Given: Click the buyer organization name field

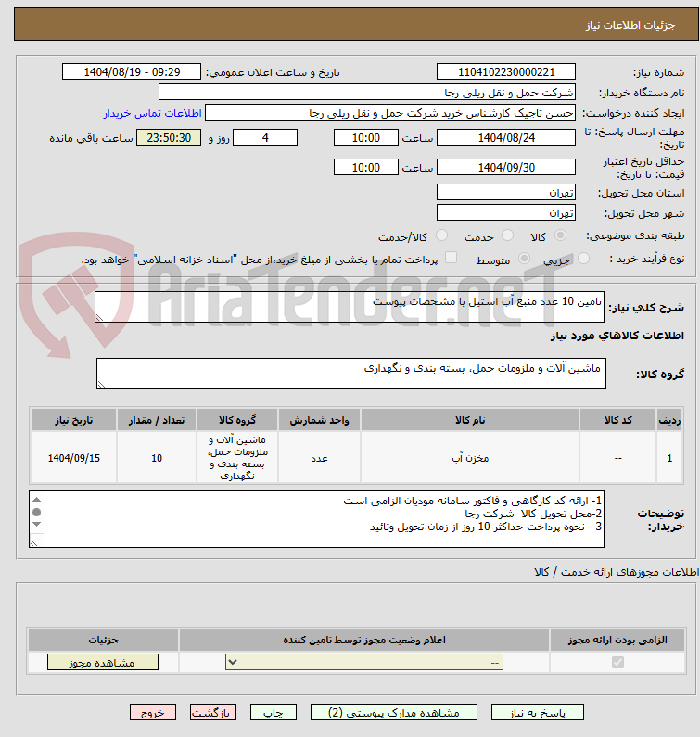Looking at the screenshot, I should pos(367,92).
